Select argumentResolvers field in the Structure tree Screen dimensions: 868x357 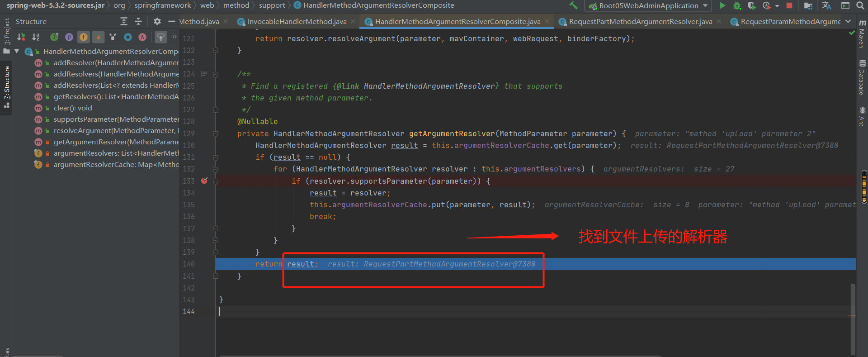tap(116, 153)
